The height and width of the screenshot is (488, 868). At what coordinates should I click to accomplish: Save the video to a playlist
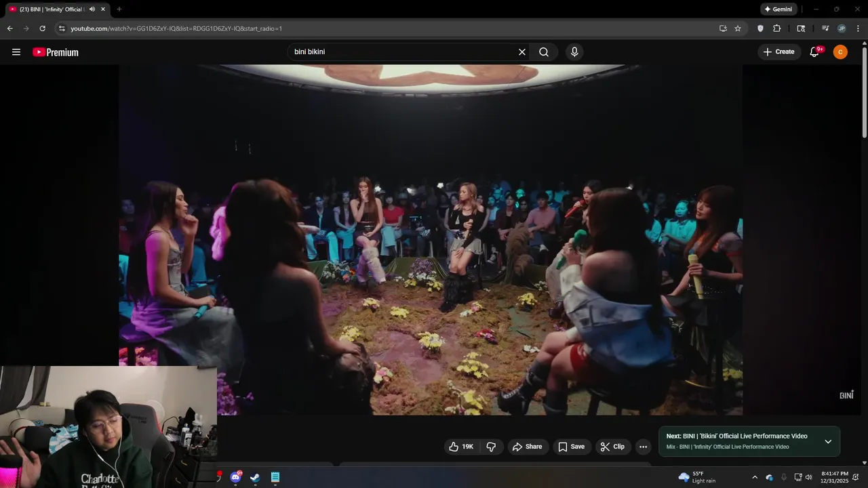[x=571, y=447]
